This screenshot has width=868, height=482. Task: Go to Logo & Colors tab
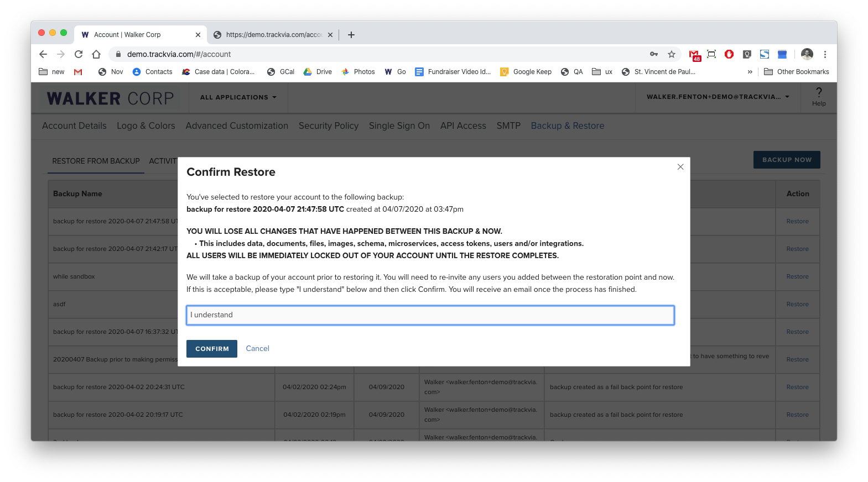click(x=146, y=126)
